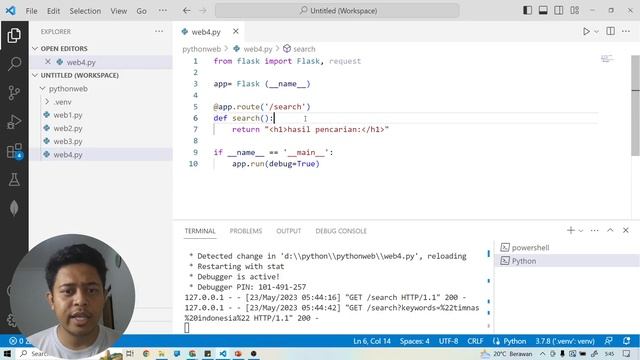Open Explorer Views and More Actions ellipsis
640x360 pixels.
pyautogui.click(x=159, y=31)
